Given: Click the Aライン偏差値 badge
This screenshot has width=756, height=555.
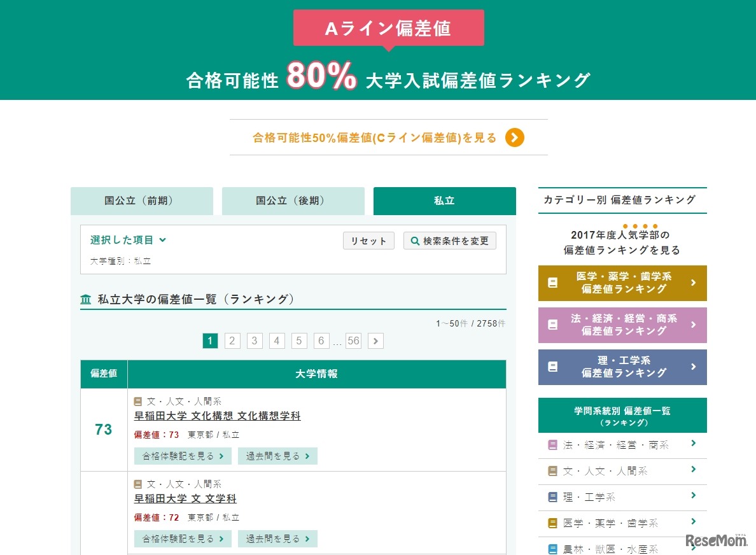Looking at the screenshot, I should 389,28.
